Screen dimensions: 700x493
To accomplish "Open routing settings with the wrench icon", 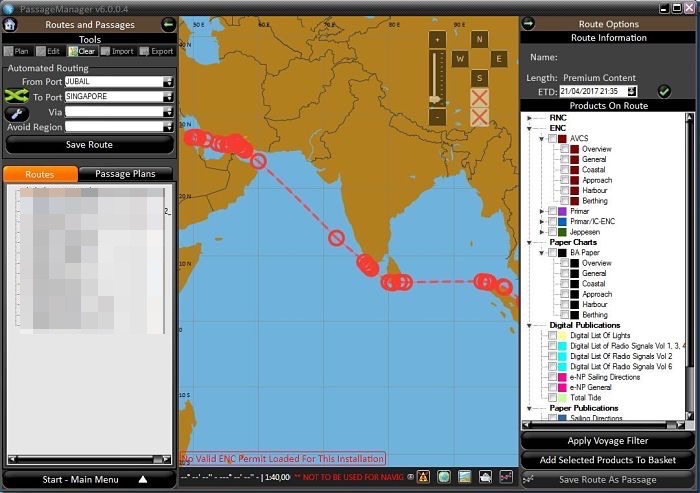I will pyautogui.click(x=16, y=113).
